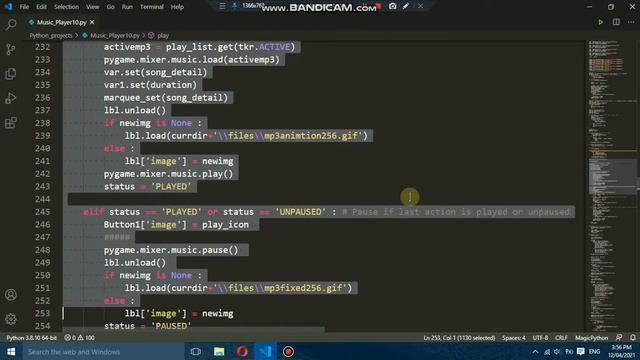The height and width of the screenshot is (360, 640).
Task: Click Bandicam screenshot camera icon
Action: [392, 6]
